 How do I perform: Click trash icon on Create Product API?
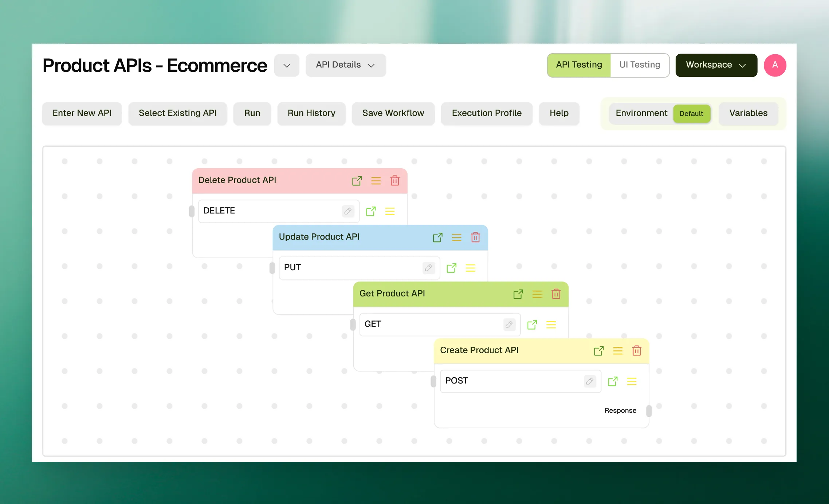637,351
